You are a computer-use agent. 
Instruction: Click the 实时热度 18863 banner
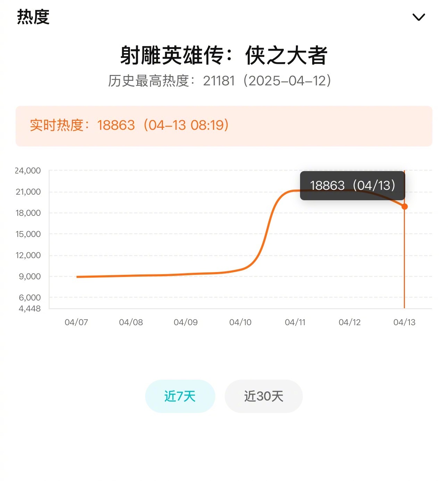pos(224,126)
